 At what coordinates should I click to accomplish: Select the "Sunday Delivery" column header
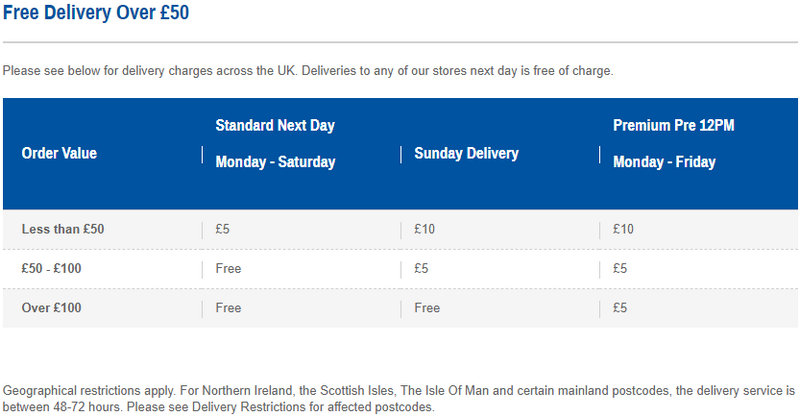[x=466, y=153]
